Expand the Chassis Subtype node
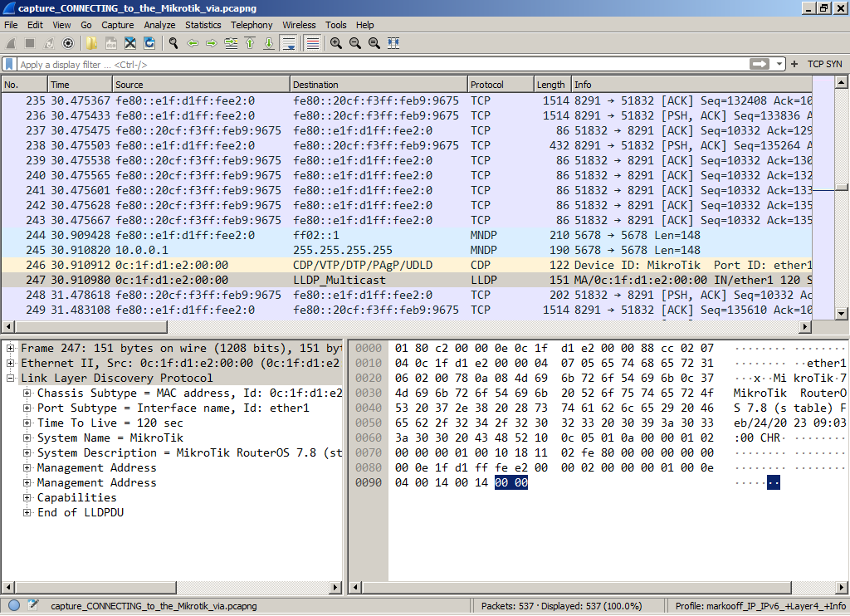The height and width of the screenshot is (616, 850). [27, 394]
